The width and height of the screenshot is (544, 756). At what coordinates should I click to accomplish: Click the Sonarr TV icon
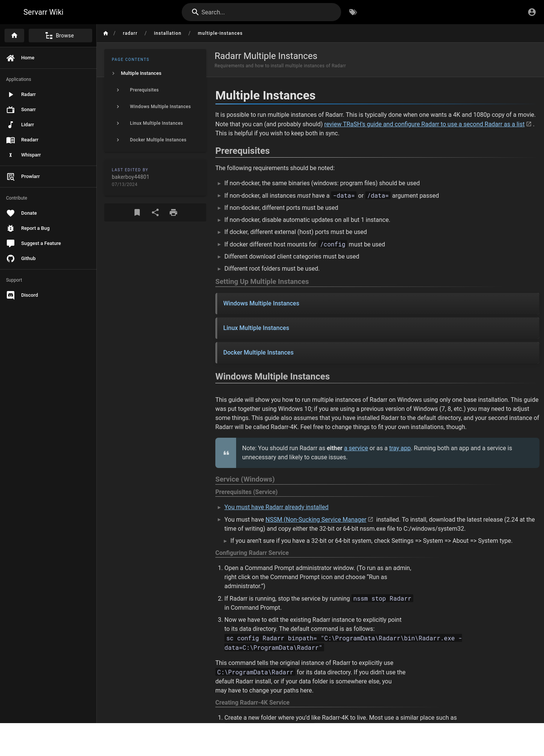[11, 110]
